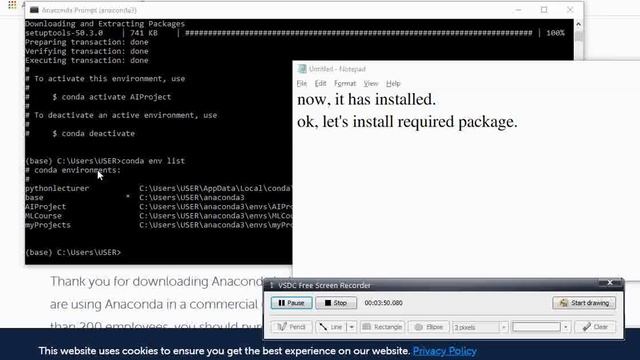The width and height of the screenshot is (640, 360).
Task: Click the 'MLCourse' environment name
Action: 43,216
